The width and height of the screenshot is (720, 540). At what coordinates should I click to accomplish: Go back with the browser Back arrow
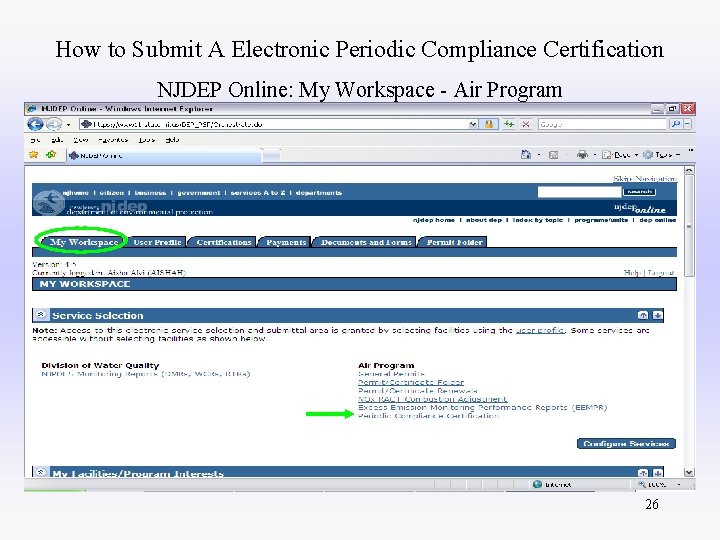[x=35, y=124]
